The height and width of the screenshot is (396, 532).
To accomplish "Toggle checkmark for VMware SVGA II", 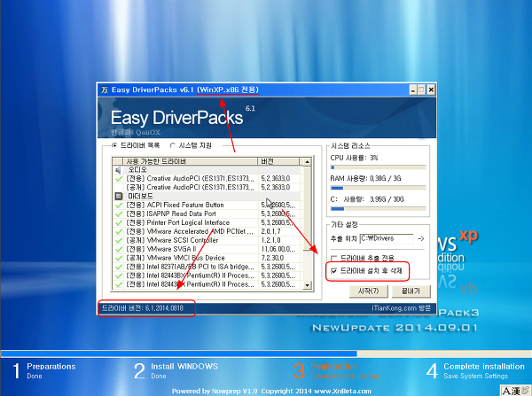I will [x=119, y=249].
